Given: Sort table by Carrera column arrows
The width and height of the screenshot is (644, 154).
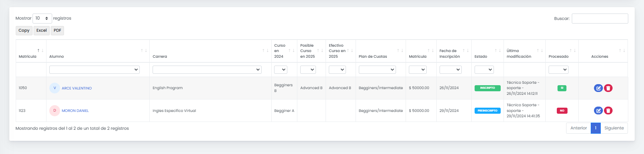Looking at the screenshot, I should click(x=266, y=51).
